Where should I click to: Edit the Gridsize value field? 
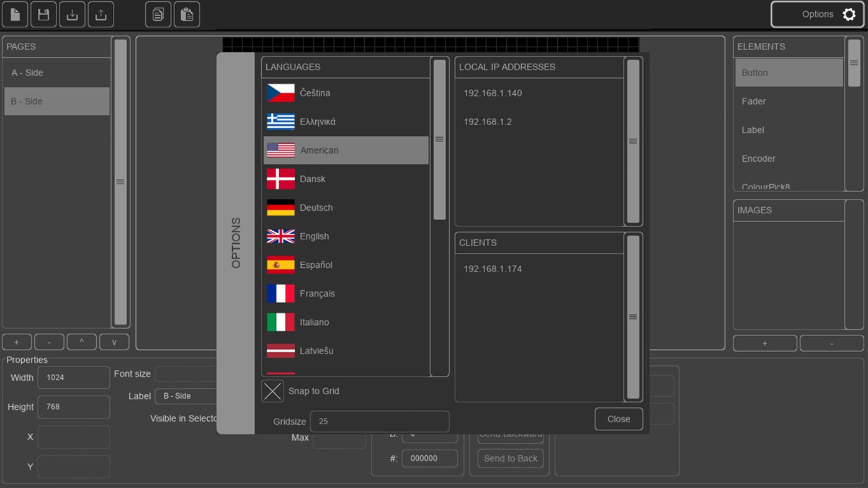tap(379, 421)
